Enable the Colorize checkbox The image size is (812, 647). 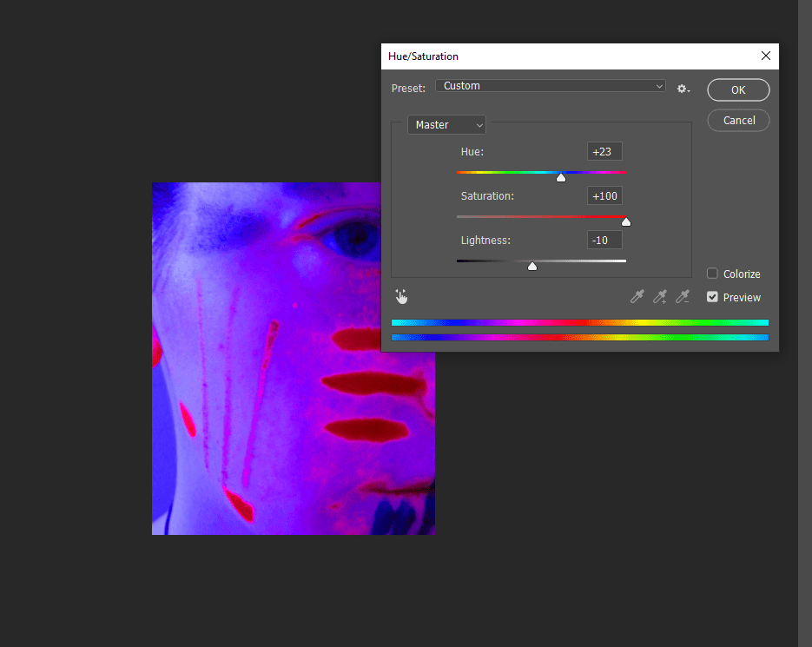[x=712, y=274]
